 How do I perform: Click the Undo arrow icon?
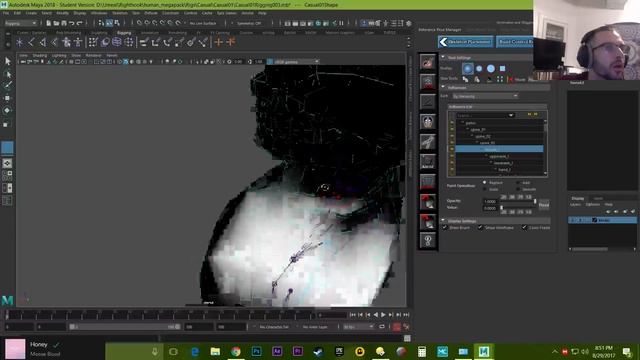click(72, 23)
